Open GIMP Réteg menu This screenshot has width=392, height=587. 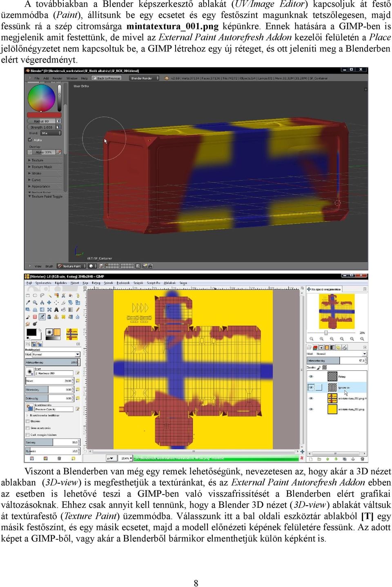pos(96,282)
